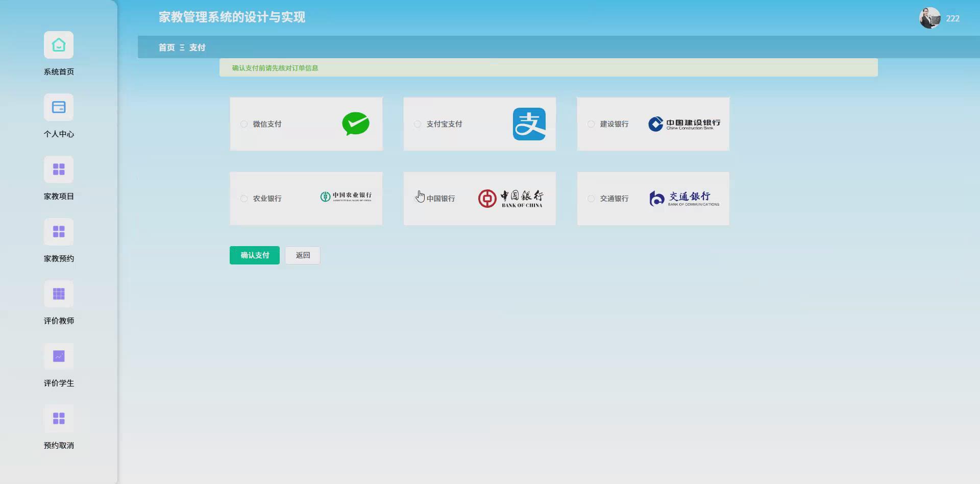
Task: Click the 预约取消 sidebar icon
Action: [58, 418]
